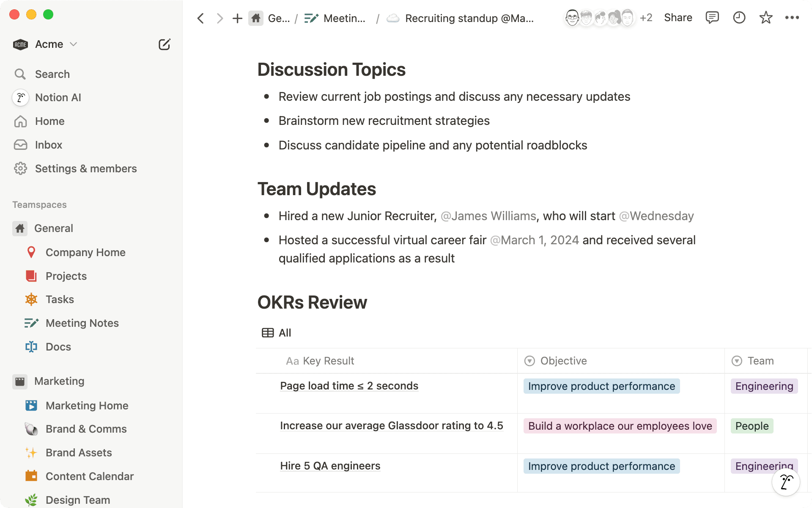Open Meeting Notes in the General teamspace
This screenshot has height=508, width=812.
click(x=82, y=323)
